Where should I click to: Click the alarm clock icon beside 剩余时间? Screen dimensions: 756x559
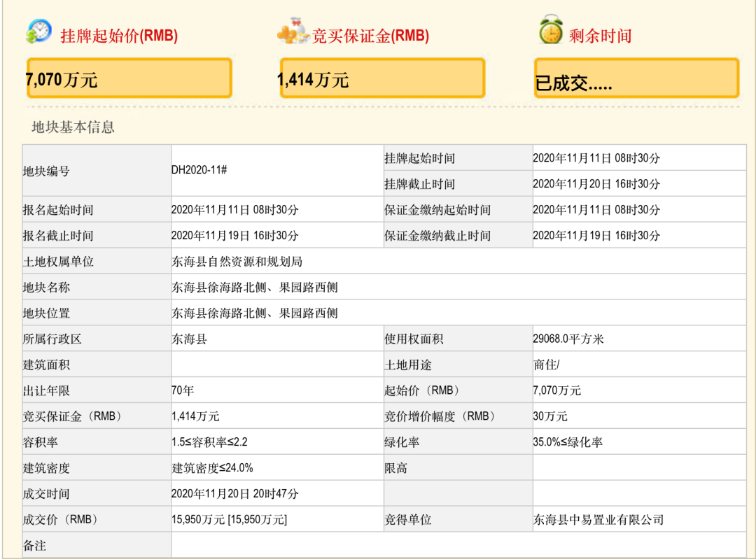click(551, 30)
